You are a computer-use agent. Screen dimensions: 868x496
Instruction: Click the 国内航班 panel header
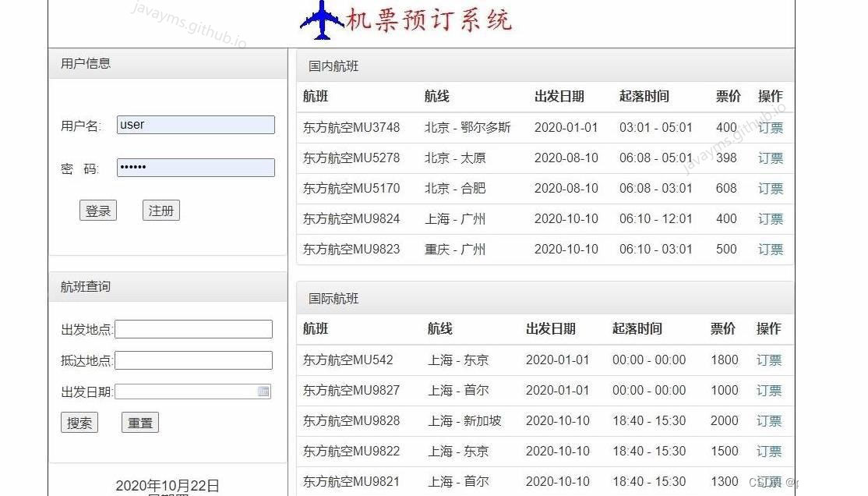(545, 66)
